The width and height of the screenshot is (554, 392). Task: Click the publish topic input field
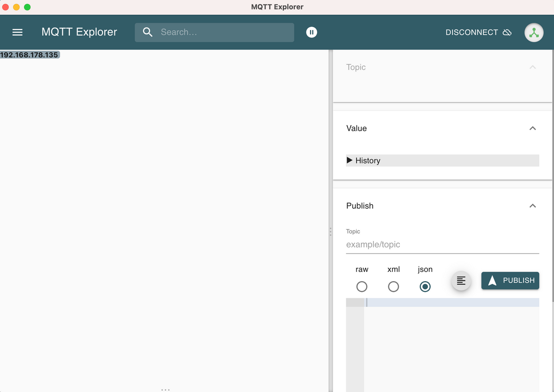coord(443,245)
